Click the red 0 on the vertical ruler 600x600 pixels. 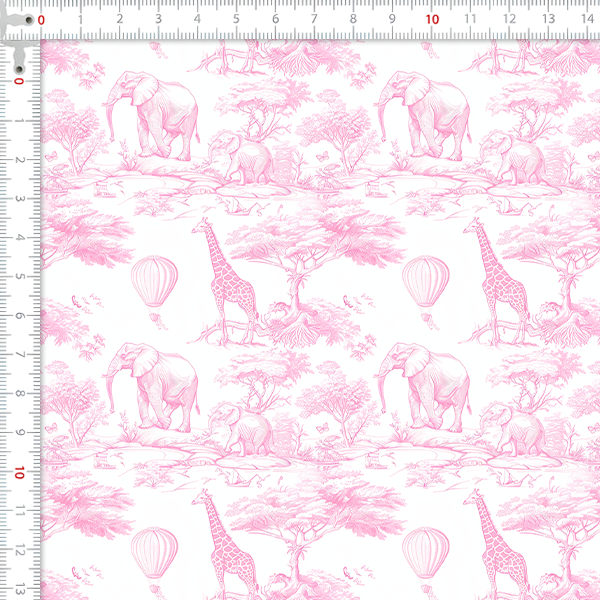[x=19, y=81]
